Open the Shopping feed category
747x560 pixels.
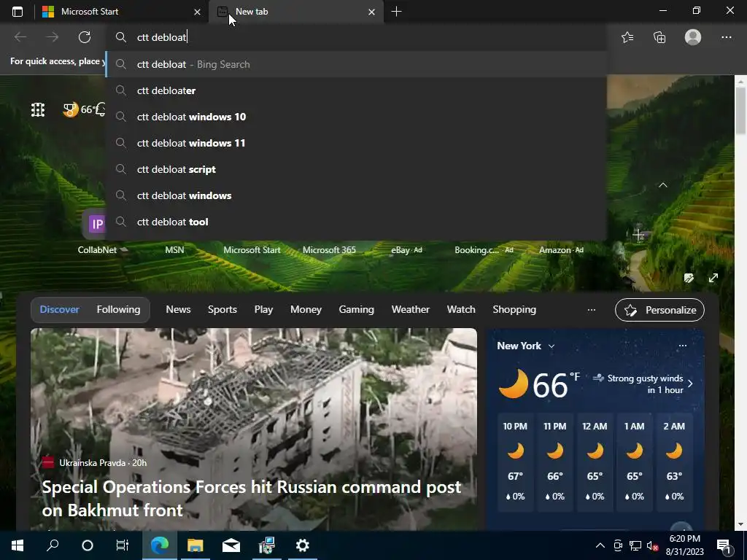[x=514, y=309]
